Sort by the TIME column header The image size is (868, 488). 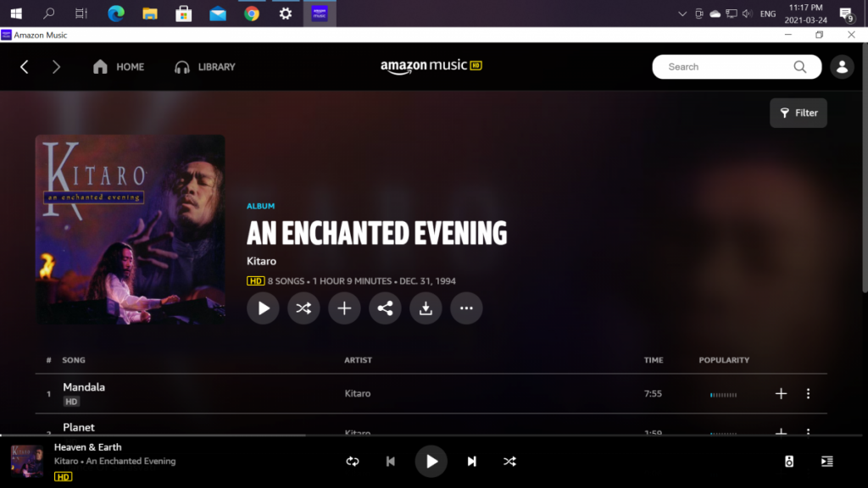click(x=654, y=360)
